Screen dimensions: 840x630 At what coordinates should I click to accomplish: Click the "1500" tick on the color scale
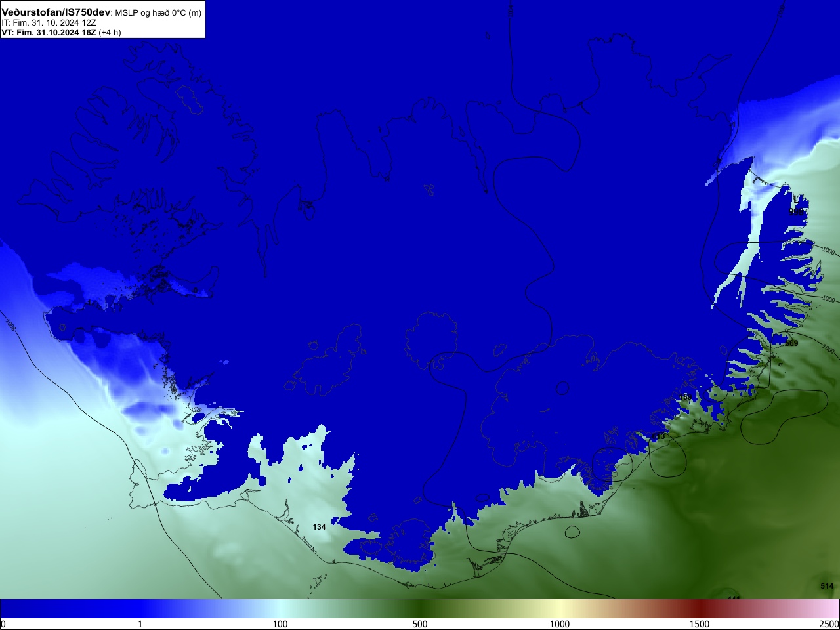coord(700,624)
